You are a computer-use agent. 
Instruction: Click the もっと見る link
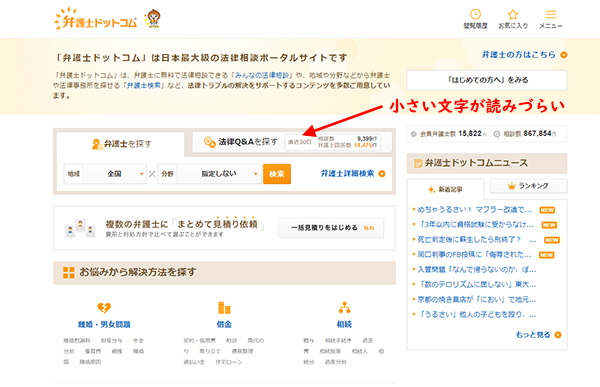click(533, 335)
